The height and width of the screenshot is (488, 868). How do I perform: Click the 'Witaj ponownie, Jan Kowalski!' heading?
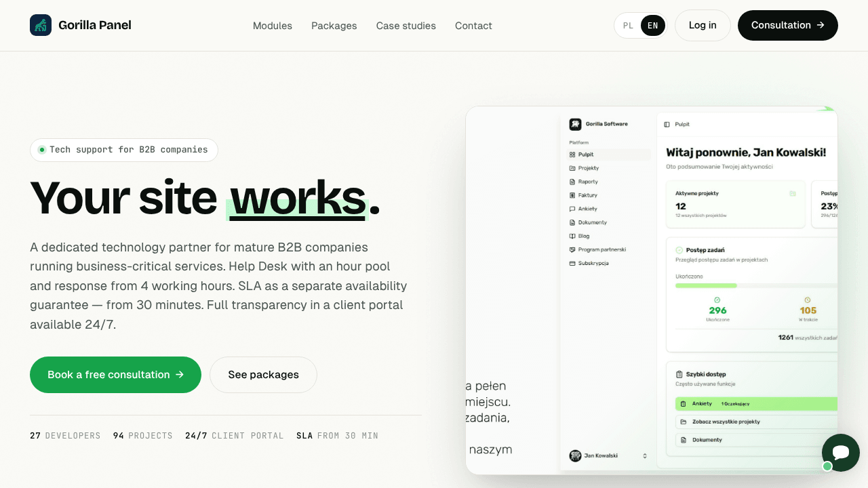coord(746,152)
